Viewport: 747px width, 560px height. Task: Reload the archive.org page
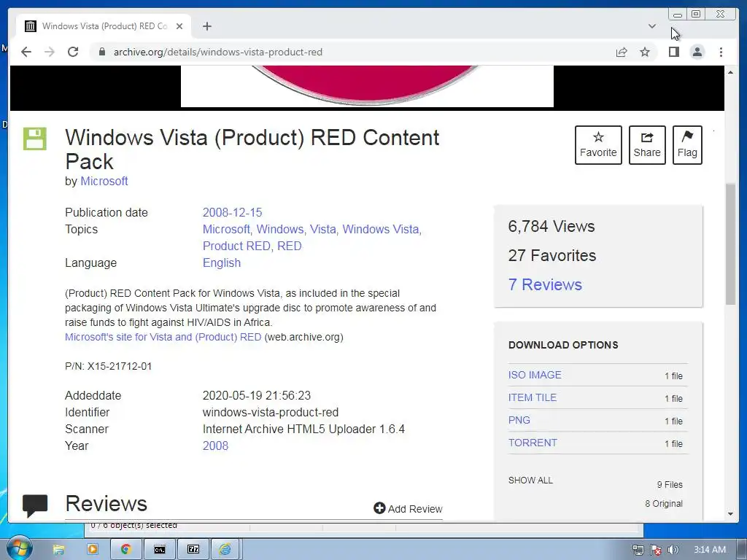pos(73,52)
